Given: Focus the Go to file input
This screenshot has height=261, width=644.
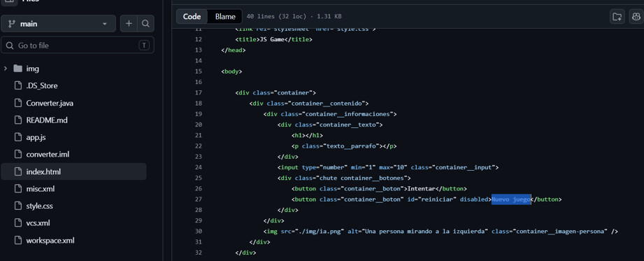Looking at the screenshot, I should 78,45.
